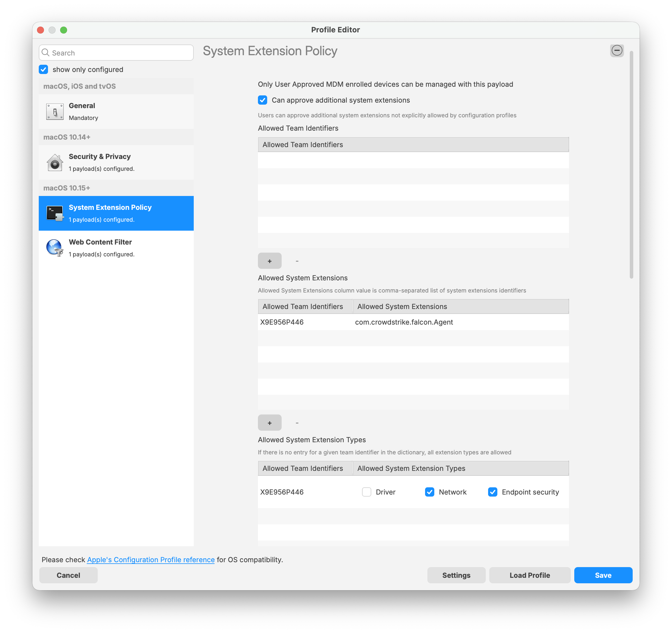This screenshot has height=633, width=672.
Task: Click the Web Content Filter globe icon
Action: 55,248
